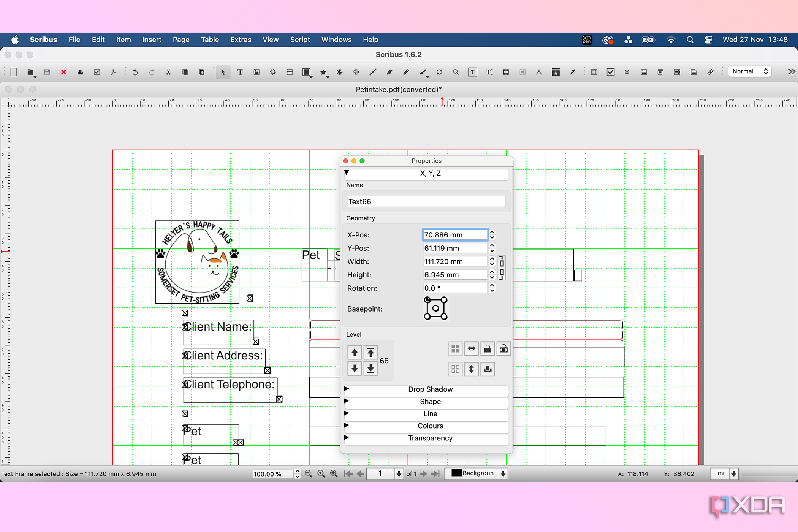Open the Background layer dropdown

(476, 473)
